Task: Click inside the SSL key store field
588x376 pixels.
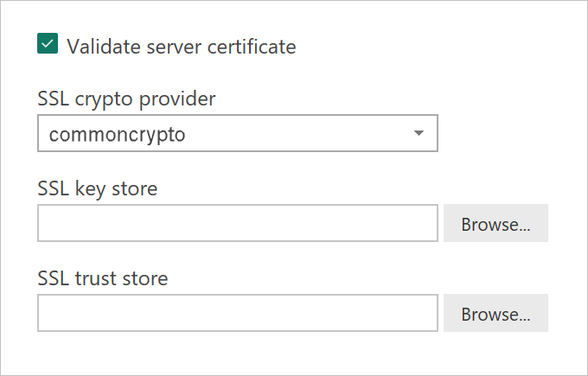Action: (238, 224)
